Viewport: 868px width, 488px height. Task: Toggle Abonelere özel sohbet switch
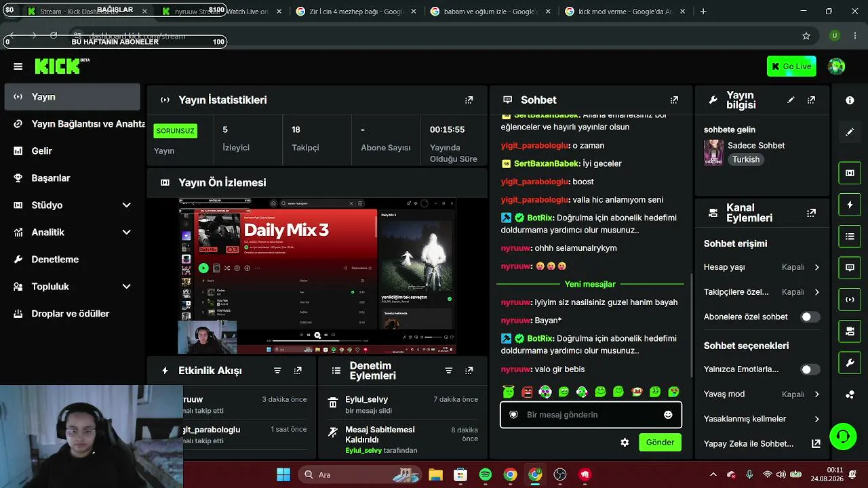coord(810,317)
